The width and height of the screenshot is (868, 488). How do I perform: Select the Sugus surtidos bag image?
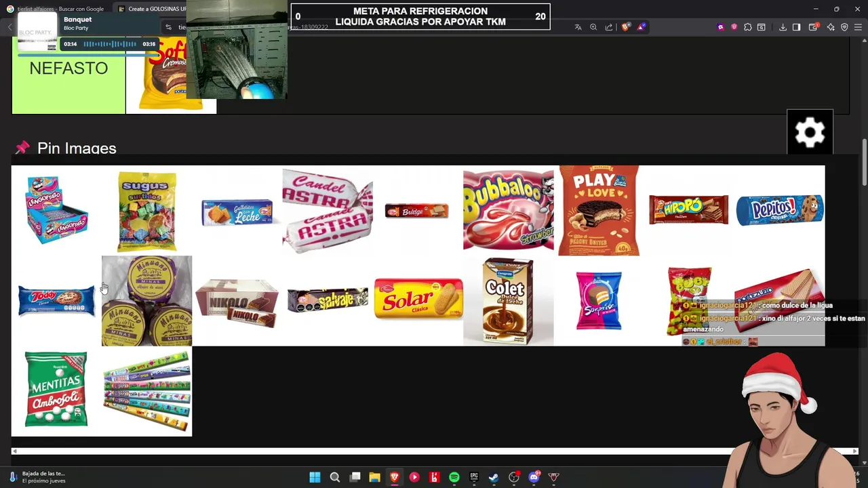146,211
